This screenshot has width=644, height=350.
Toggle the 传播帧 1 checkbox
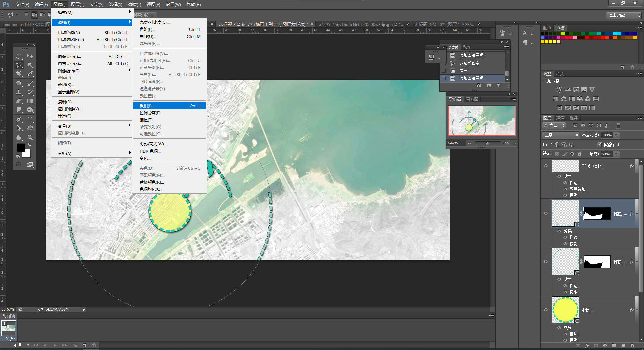[600, 144]
